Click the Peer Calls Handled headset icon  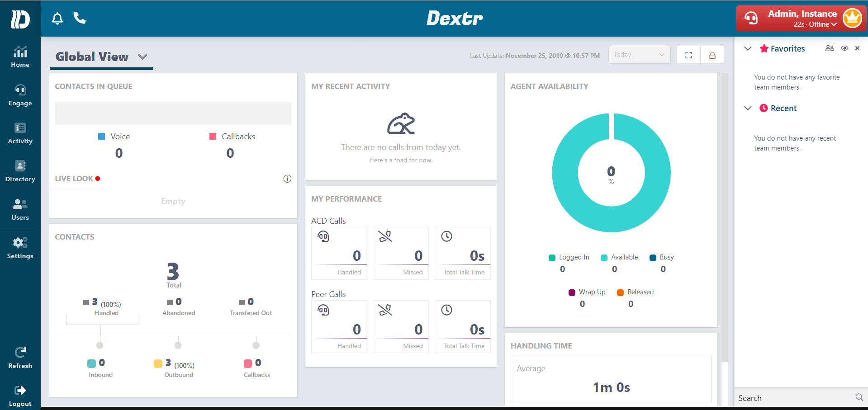click(323, 310)
